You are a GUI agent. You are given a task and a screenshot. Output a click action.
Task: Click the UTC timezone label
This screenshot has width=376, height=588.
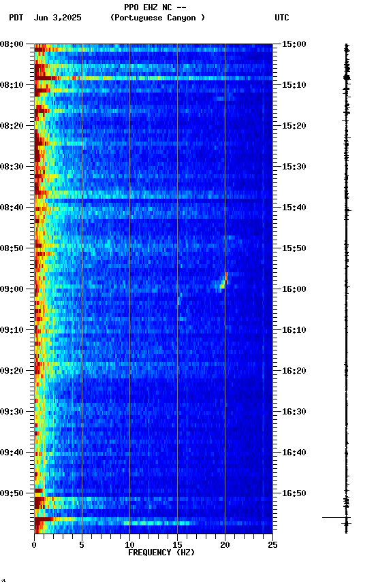[x=282, y=18]
